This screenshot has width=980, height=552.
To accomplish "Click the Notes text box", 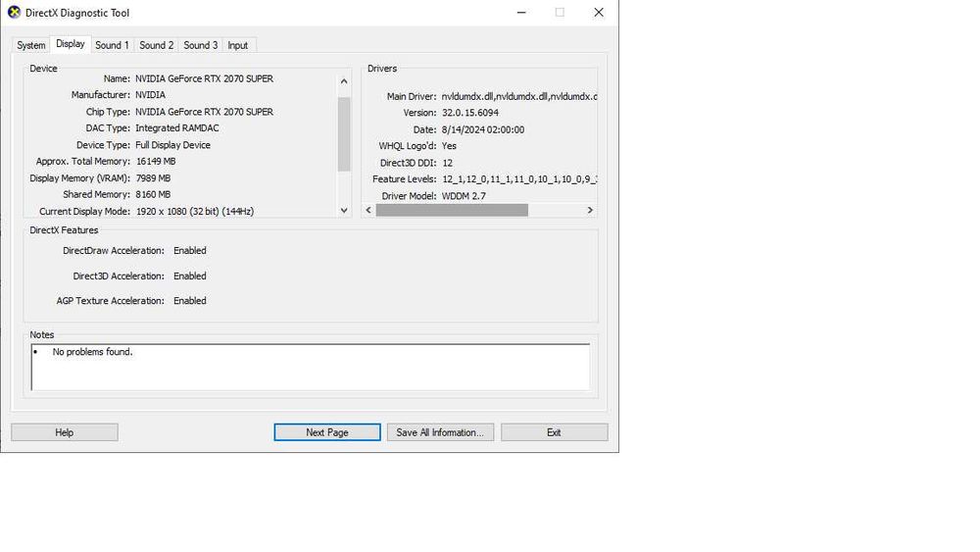I will click(x=310, y=367).
